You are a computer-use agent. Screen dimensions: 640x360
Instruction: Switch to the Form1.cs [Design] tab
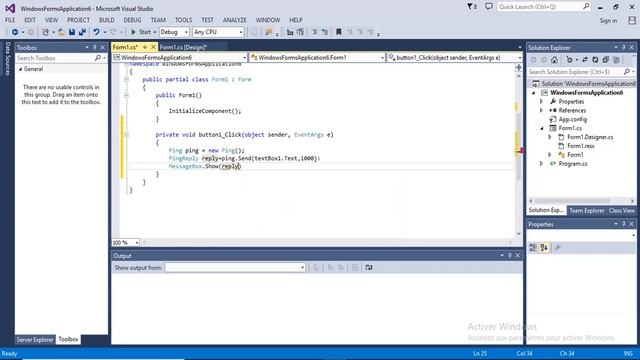183,47
